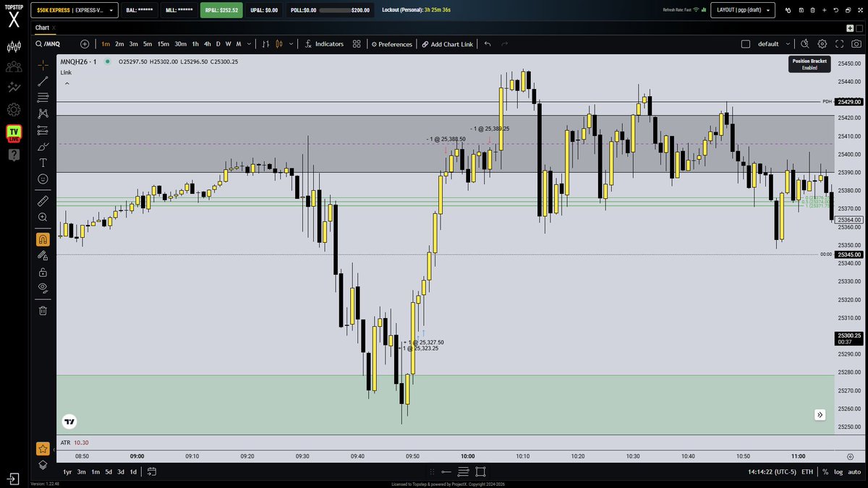Click Add Chart Link

(x=448, y=44)
